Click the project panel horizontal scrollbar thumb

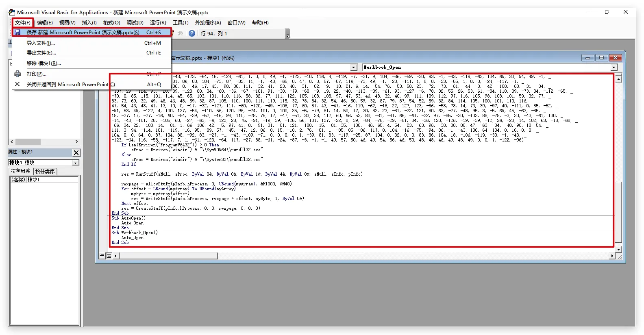tap(28, 141)
